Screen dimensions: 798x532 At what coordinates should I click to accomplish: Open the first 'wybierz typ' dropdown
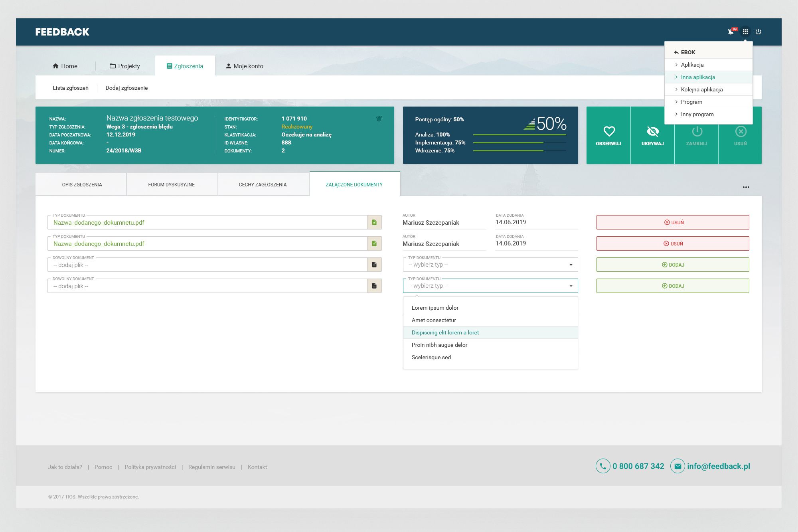(x=490, y=265)
